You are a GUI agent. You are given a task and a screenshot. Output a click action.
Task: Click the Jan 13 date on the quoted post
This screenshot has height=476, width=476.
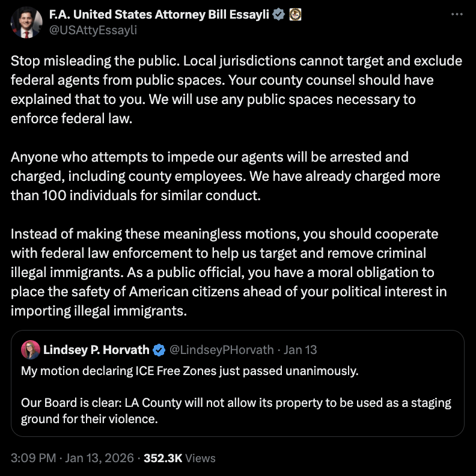pos(301,350)
